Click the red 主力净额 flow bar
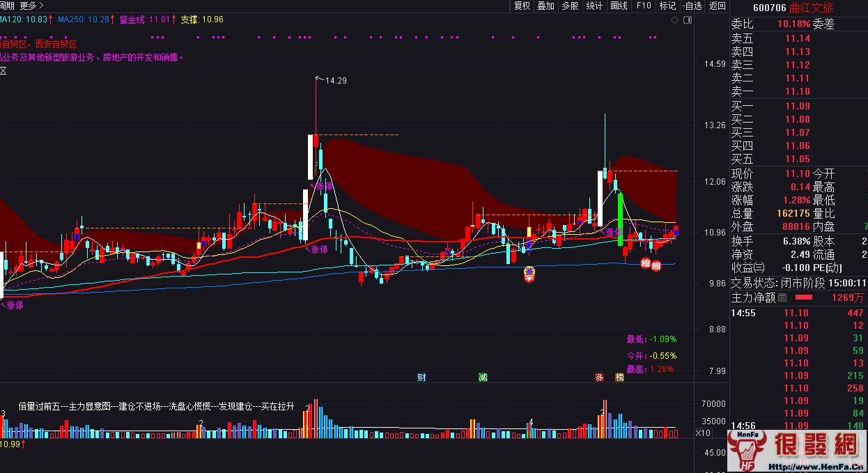The image size is (868, 473). 804,297
